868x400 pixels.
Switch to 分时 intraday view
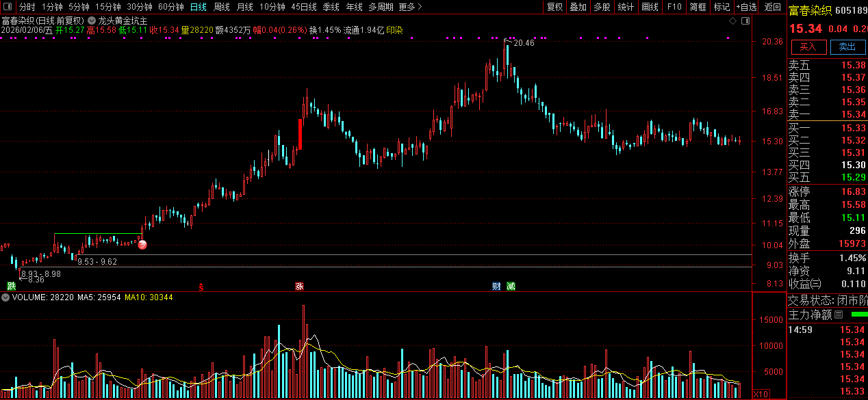[x=27, y=7]
